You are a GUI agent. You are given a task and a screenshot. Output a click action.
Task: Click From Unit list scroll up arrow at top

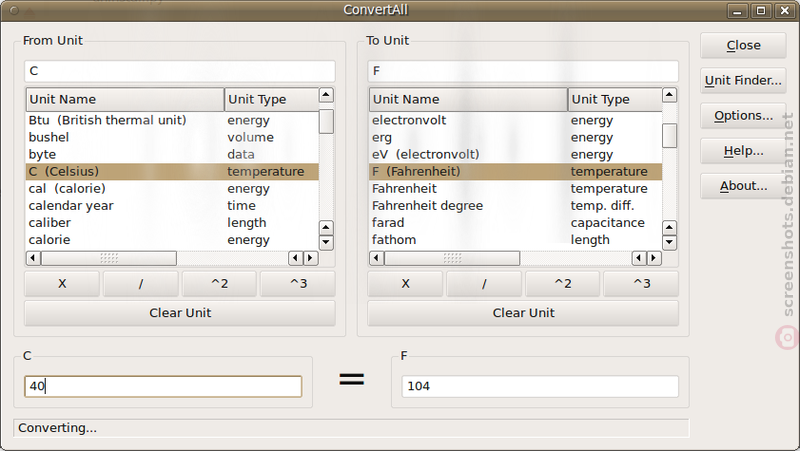point(326,95)
